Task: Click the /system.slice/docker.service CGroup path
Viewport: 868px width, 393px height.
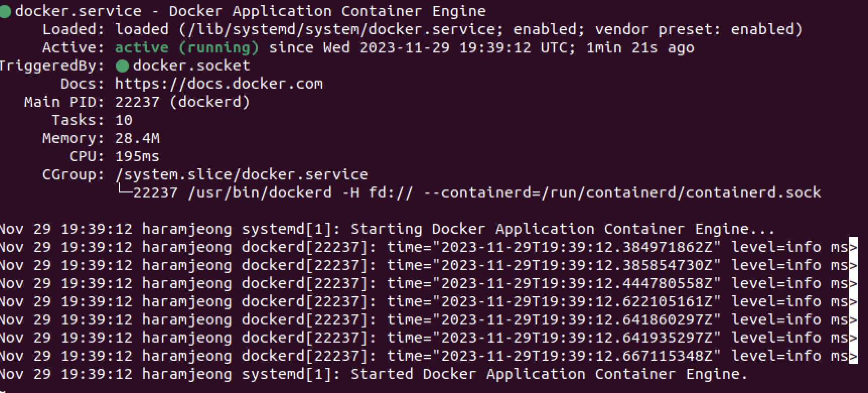Action: (x=242, y=174)
